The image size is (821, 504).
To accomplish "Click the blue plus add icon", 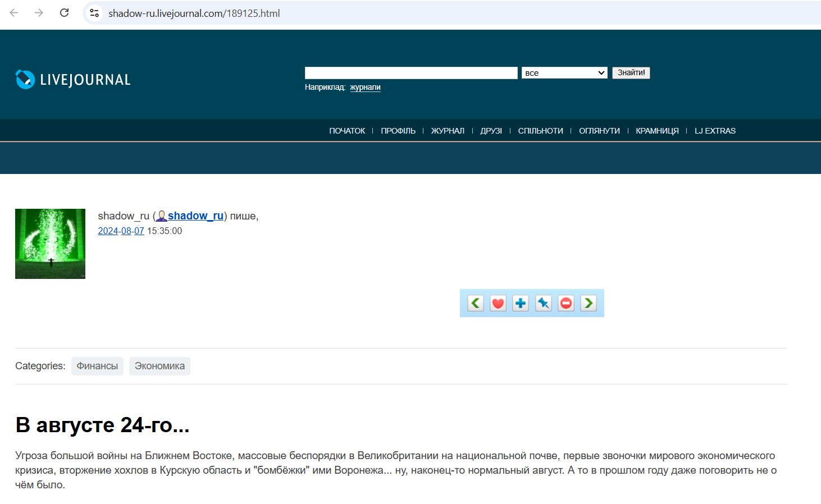I will 521,303.
